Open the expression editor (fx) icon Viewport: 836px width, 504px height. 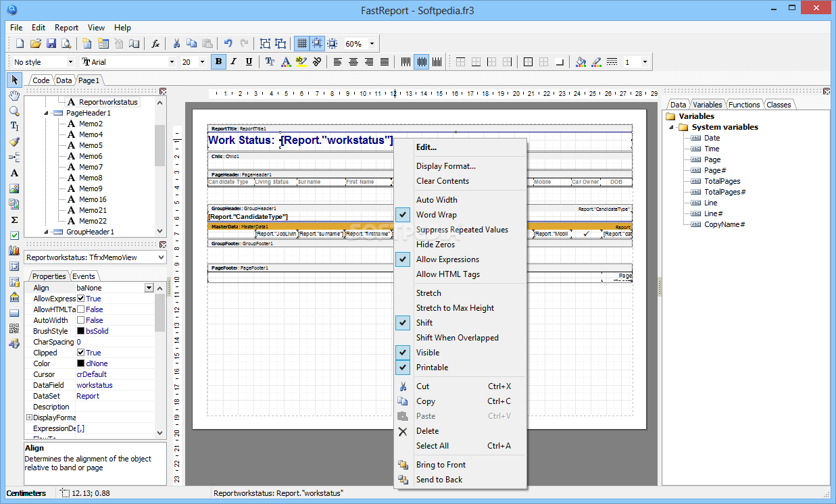(x=155, y=44)
